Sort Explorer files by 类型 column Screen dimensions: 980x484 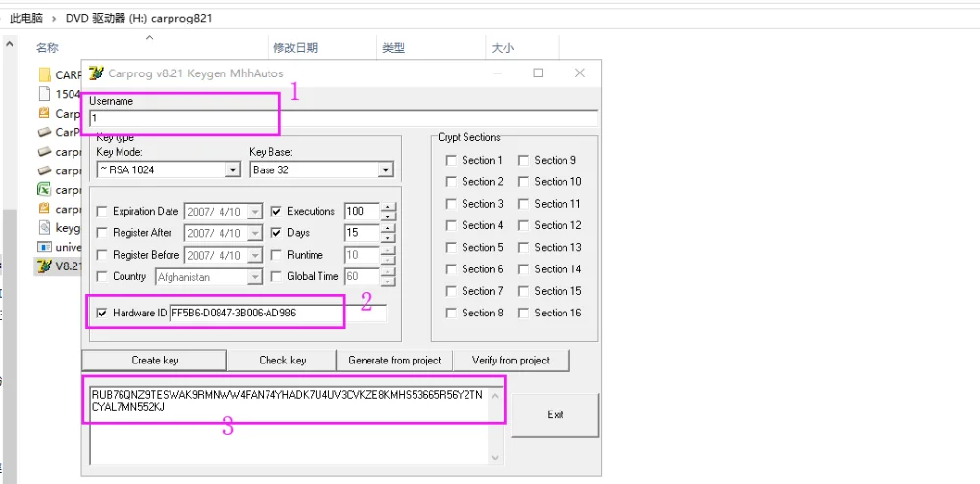(x=394, y=48)
